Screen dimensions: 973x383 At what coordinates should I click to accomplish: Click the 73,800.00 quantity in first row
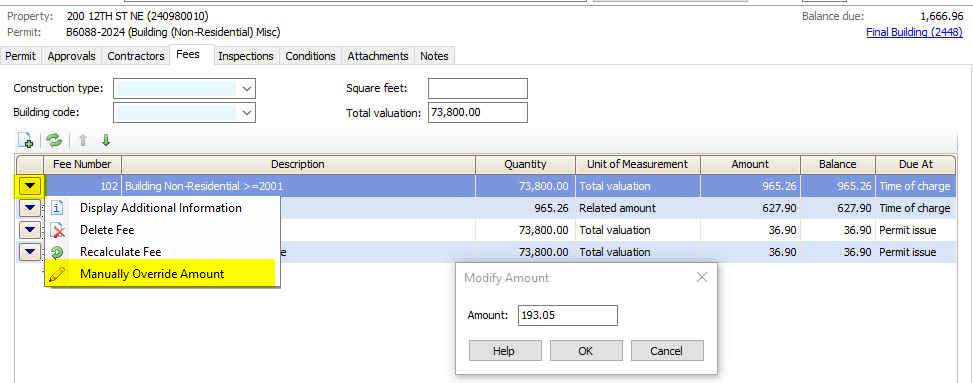point(525,186)
